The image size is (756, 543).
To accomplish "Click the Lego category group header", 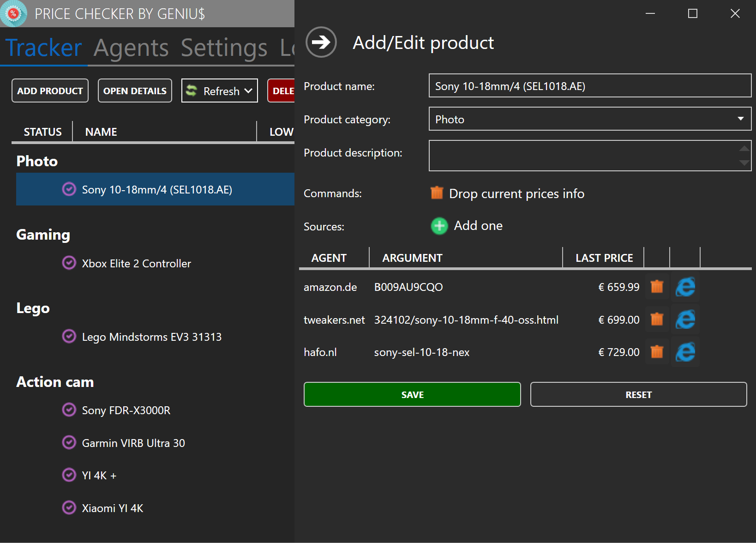I will [33, 308].
